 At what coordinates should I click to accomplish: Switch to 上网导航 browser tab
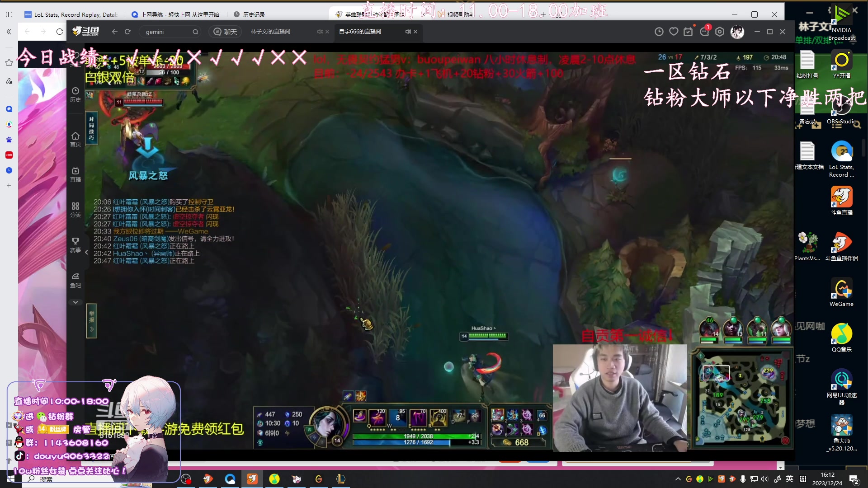coord(175,14)
